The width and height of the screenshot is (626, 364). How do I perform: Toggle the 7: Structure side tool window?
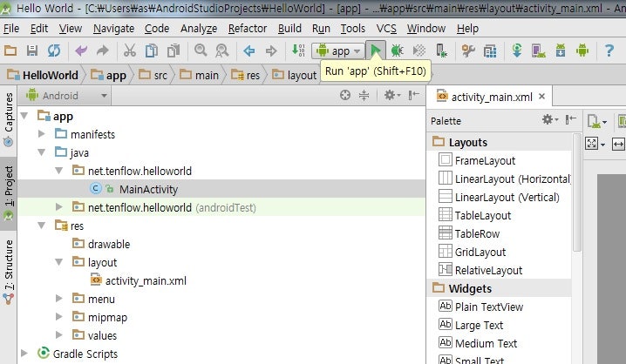[x=9, y=273]
